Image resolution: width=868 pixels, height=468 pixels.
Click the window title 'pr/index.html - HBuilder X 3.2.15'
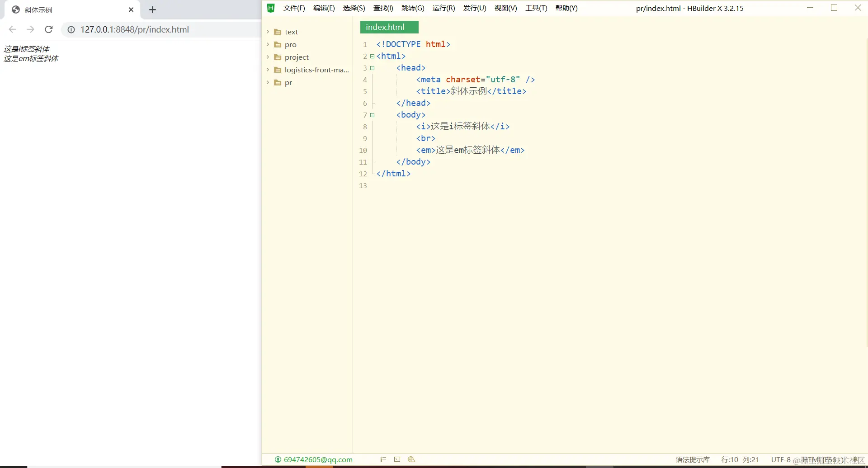coord(689,8)
